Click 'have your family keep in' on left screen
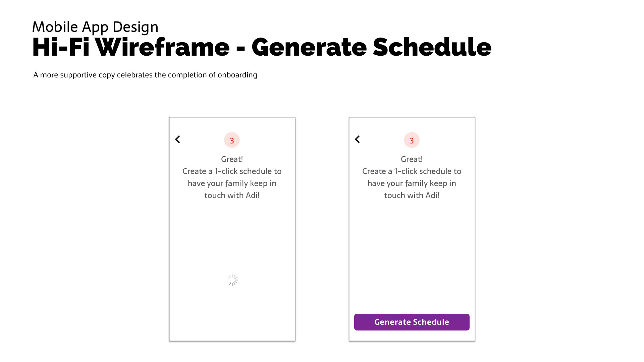Image resolution: width=644 pixels, height=362 pixels. pos(232,183)
